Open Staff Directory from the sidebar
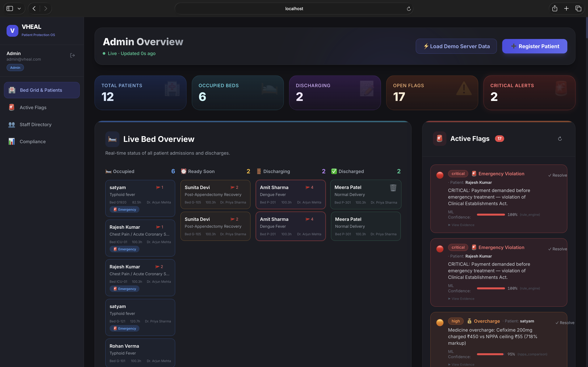The width and height of the screenshot is (588, 367). (x=35, y=125)
